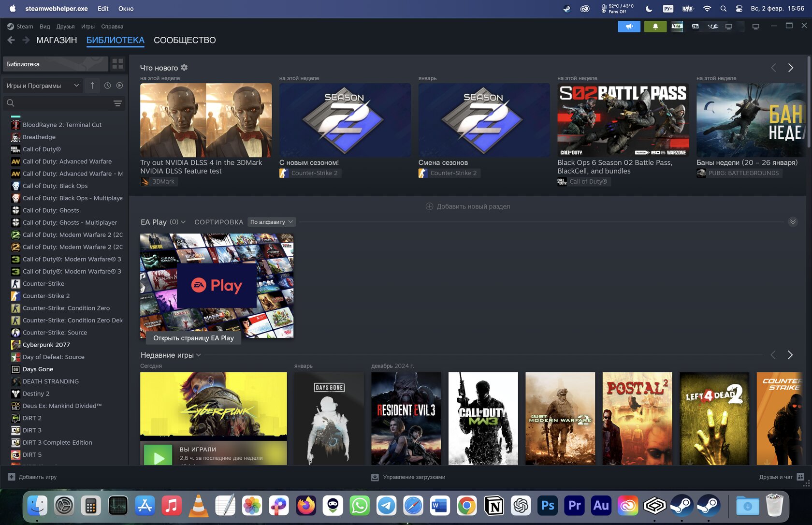Click Управление загрузками label
This screenshot has height=525, width=812.
click(x=414, y=477)
